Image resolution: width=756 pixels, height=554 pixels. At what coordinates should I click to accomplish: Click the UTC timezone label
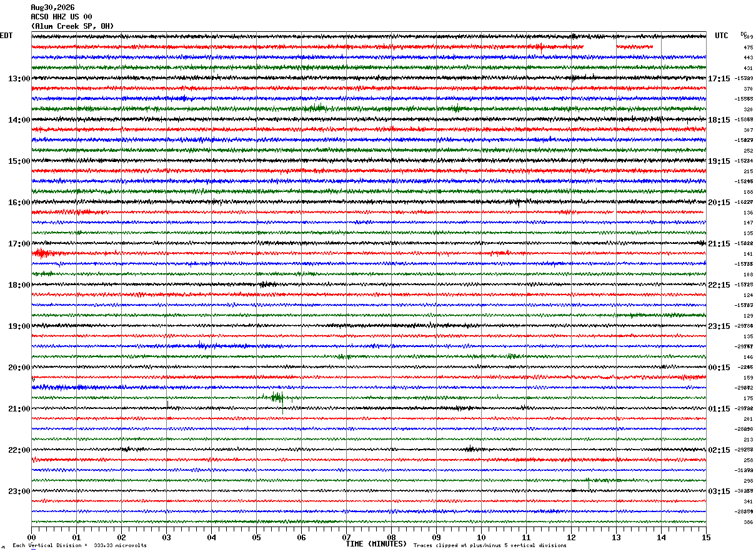coord(722,36)
